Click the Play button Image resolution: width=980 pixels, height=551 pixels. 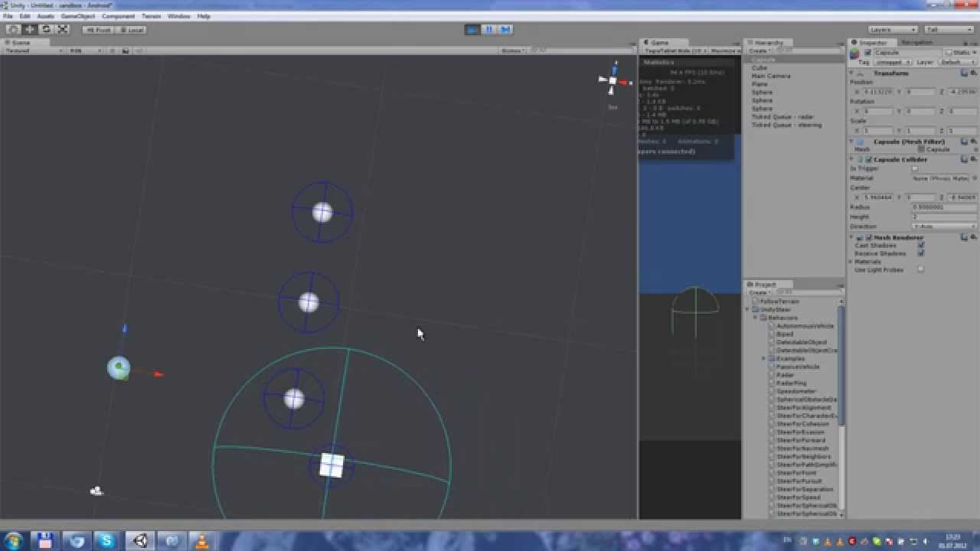click(x=472, y=29)
